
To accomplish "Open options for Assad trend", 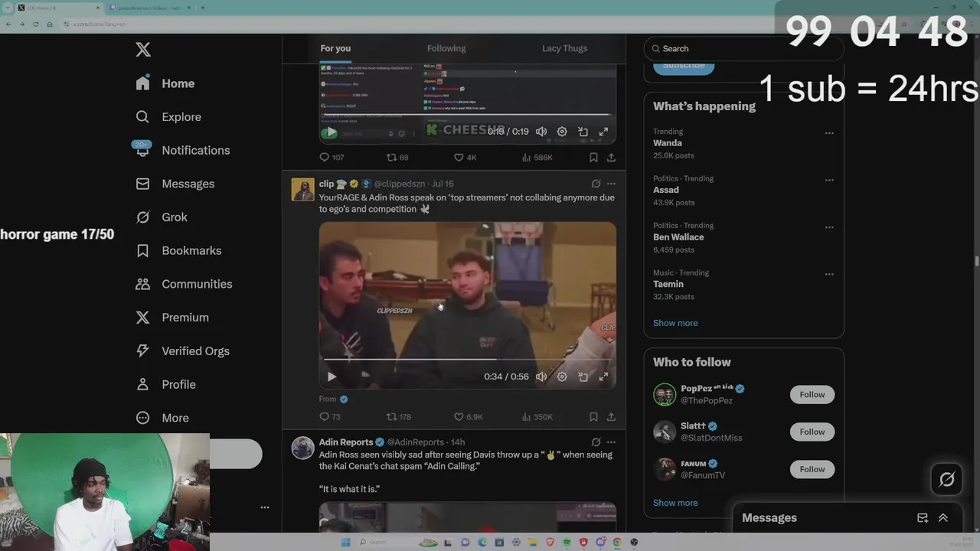I will (x=829, y=181).
